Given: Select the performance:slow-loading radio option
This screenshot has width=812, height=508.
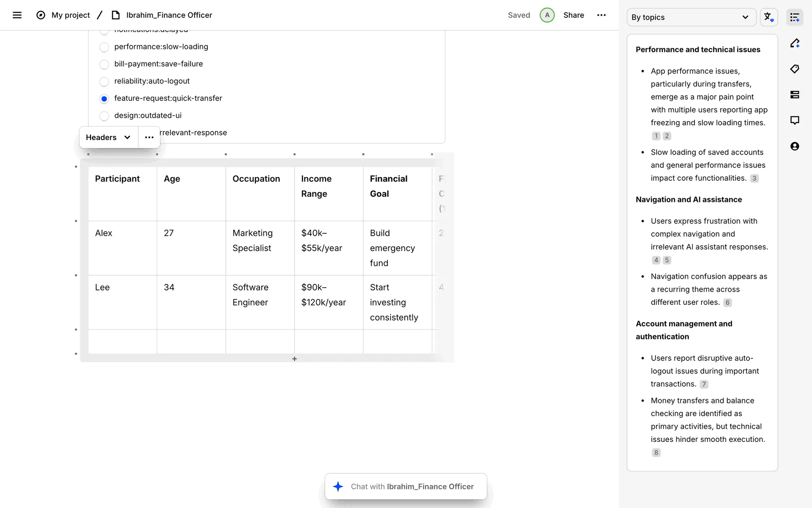Looking at the screenshot, I should [104, 47].
